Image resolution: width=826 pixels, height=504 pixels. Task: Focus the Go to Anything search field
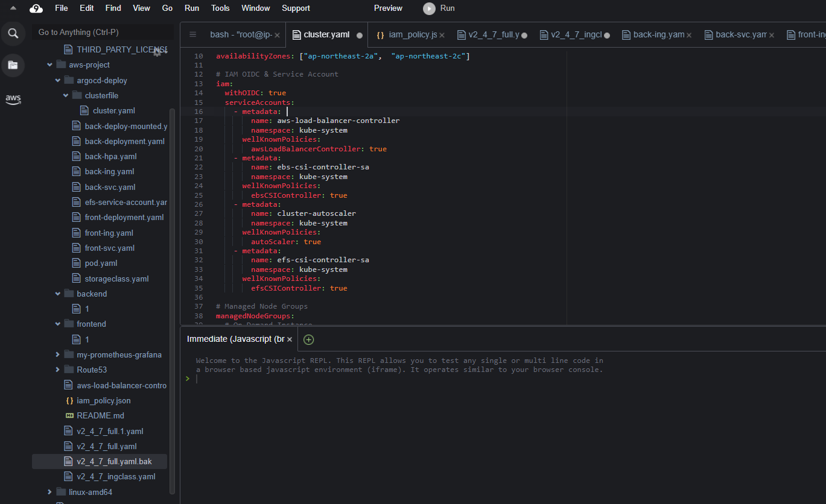pyautogui.click(x=104, y=32)
